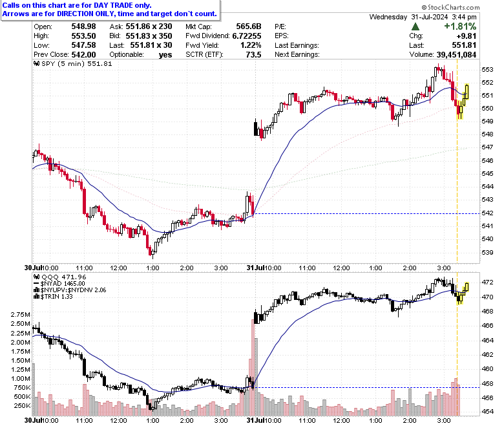The height and width of the screenshot is (426, 504).
Task: Select the $NYUPV:$NYDNV 2.06 legend text
Action: click(73, 290)
